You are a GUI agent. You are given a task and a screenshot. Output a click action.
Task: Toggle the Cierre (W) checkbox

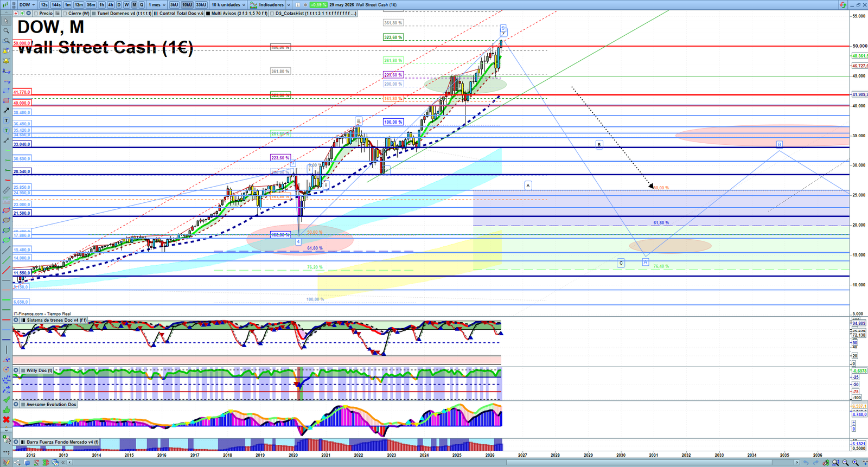pos(65,13)
